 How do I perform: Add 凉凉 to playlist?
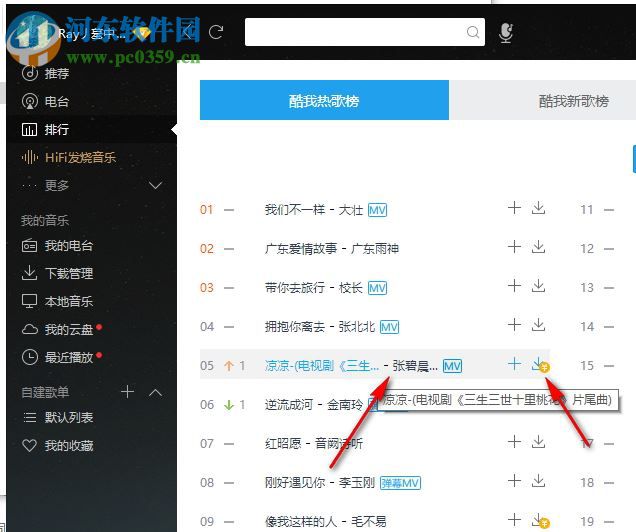point(514,364)
